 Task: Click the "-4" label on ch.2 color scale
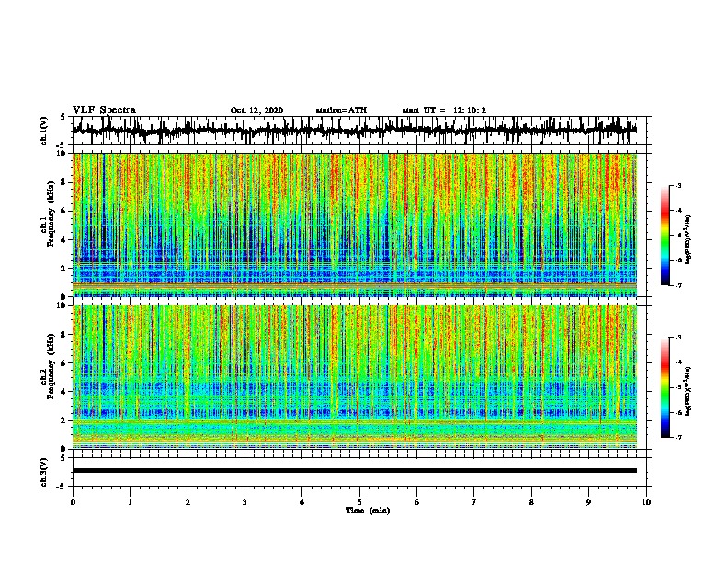tap(677, 362)
